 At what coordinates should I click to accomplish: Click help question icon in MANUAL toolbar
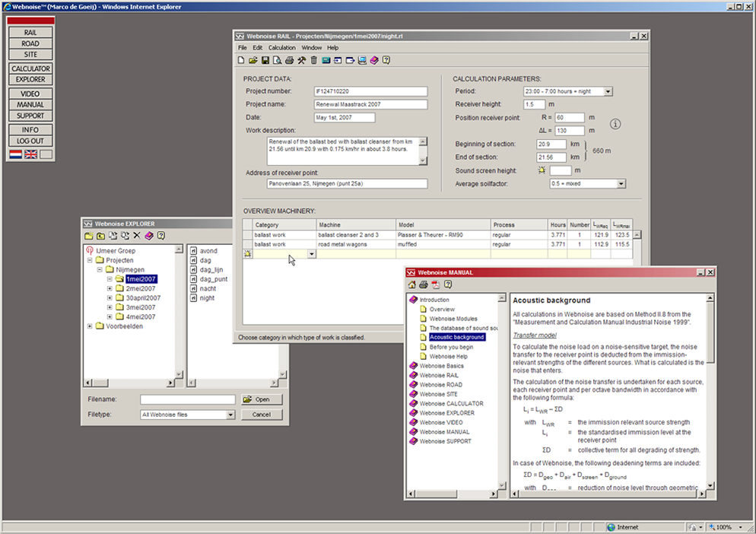pyautogui.click(x=448, y=284)
